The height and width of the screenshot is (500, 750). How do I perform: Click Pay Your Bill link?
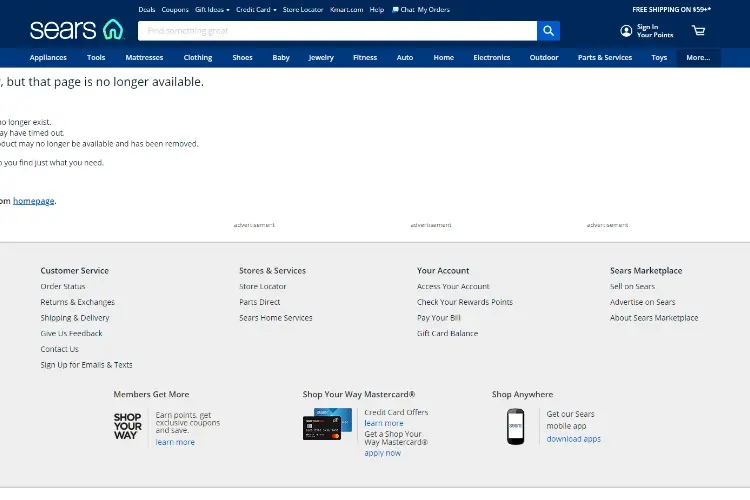[438, 318]
